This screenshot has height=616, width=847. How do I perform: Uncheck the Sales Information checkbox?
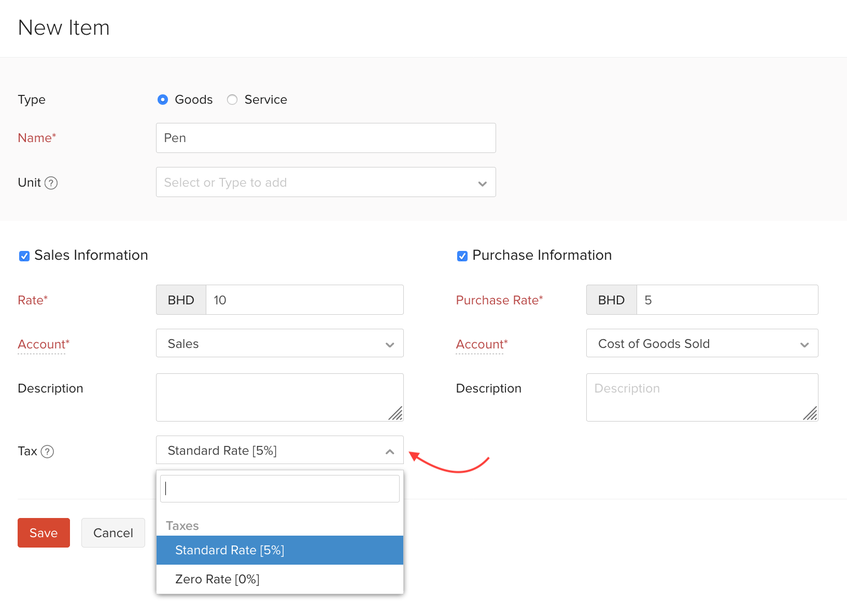24,255
